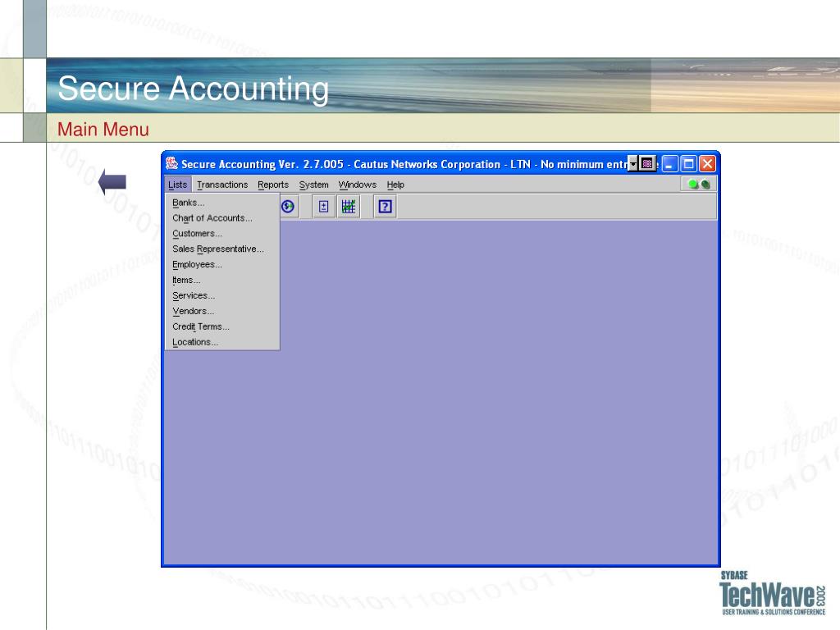The width and height of the screenshot is (840, 630).
Task: Open the Windows menu
Action: pyautogui.click(x=358, y=185)
